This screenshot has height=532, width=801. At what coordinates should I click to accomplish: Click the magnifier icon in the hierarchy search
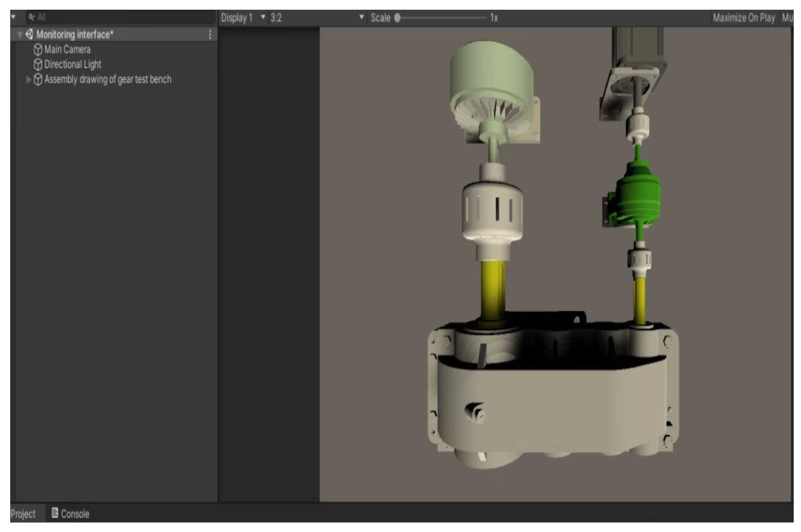pos(32,17)
